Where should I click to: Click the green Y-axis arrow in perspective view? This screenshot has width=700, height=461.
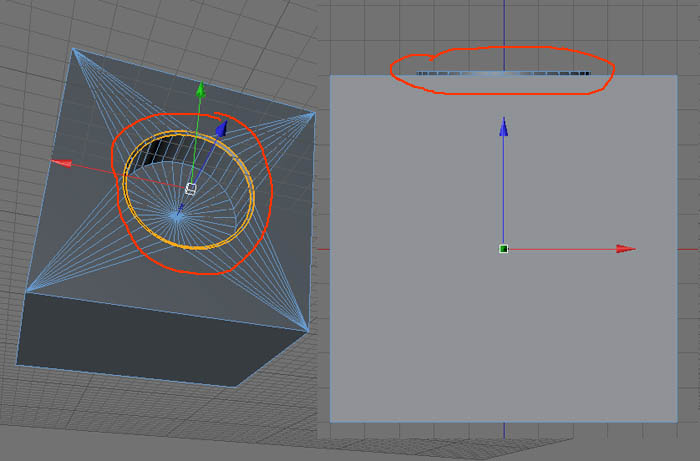(201, 91)
